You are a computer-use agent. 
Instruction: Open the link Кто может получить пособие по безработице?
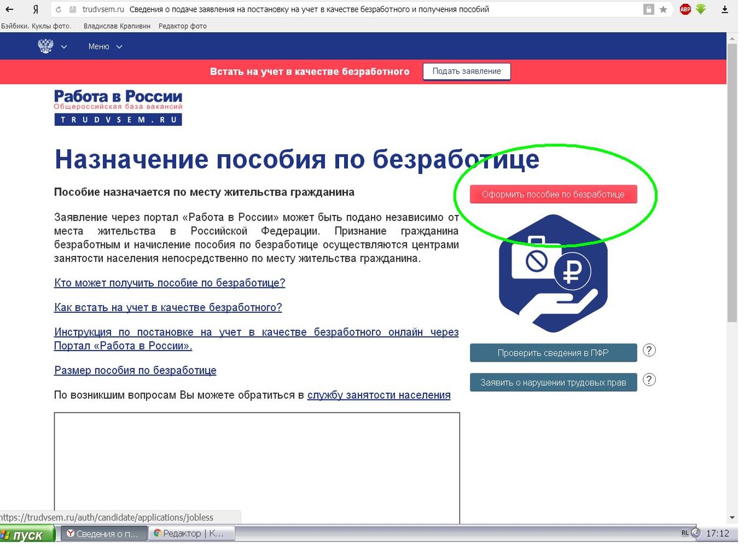pyautogui.click(x=170, y=282)
